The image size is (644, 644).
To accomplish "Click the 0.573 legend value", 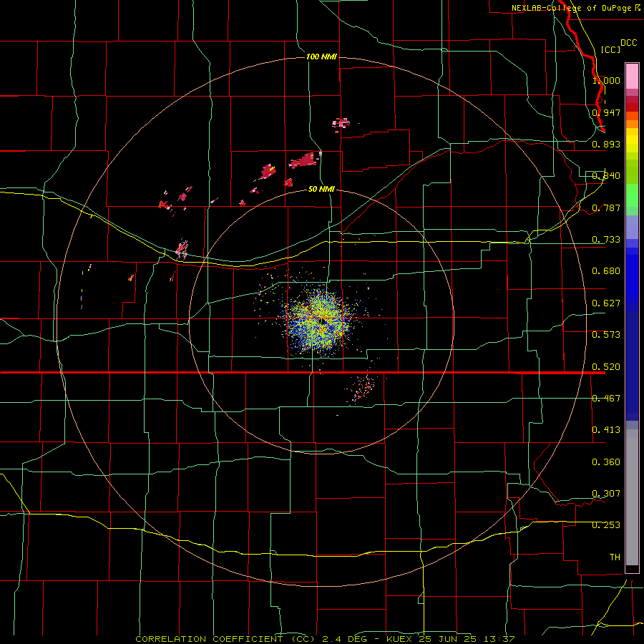I will 606,335.
